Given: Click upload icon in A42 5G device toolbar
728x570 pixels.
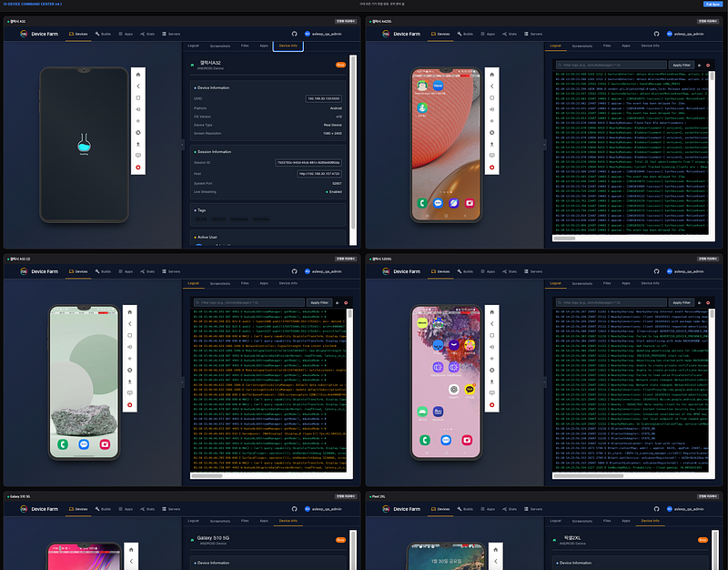Looking at the screenshot, I should tap(491, 144).
